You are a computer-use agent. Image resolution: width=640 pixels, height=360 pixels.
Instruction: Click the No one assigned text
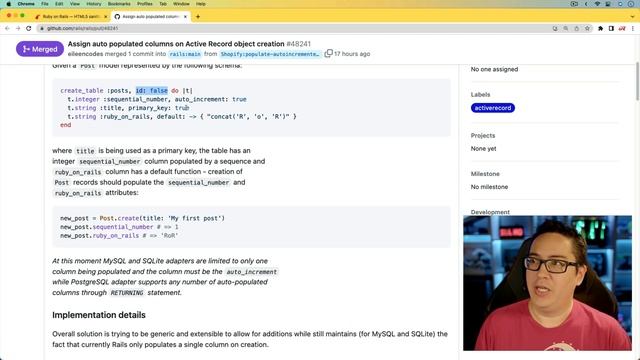point(494,69)
